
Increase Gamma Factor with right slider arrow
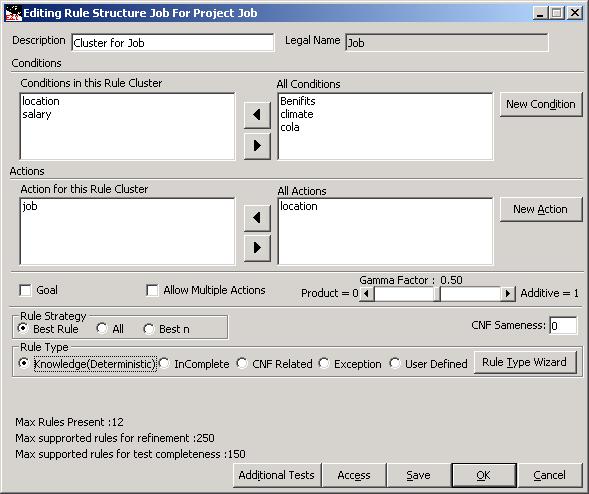[508, 293]
